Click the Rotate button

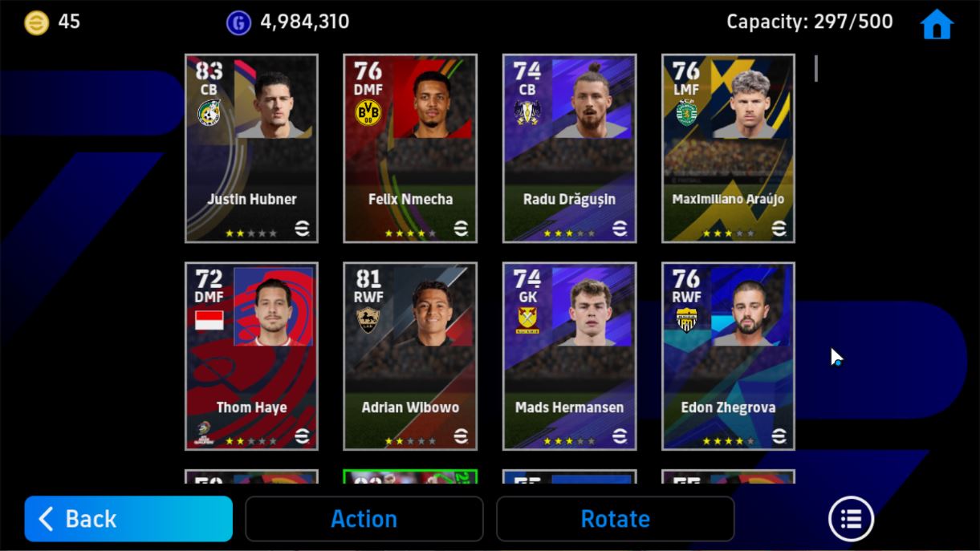(615, 519)
